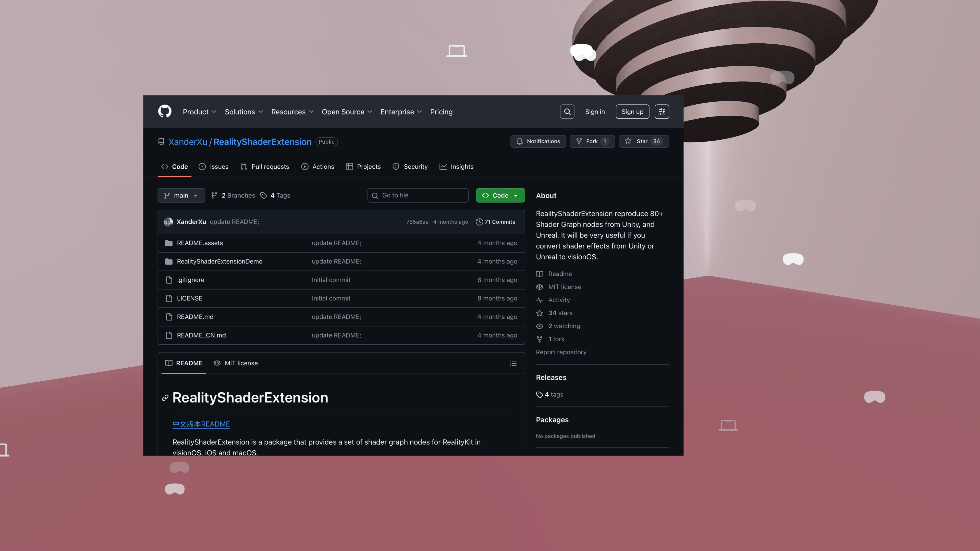Open the 中文版本README link
This screenshot has width=980, height=551.
[201, 424]
